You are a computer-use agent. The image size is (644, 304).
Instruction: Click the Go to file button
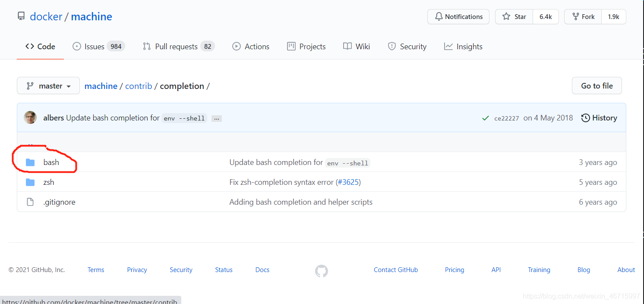597,85
